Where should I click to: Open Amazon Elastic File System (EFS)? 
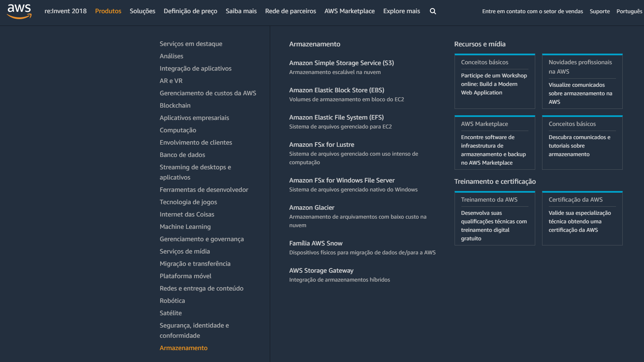[x=336, y=117]
